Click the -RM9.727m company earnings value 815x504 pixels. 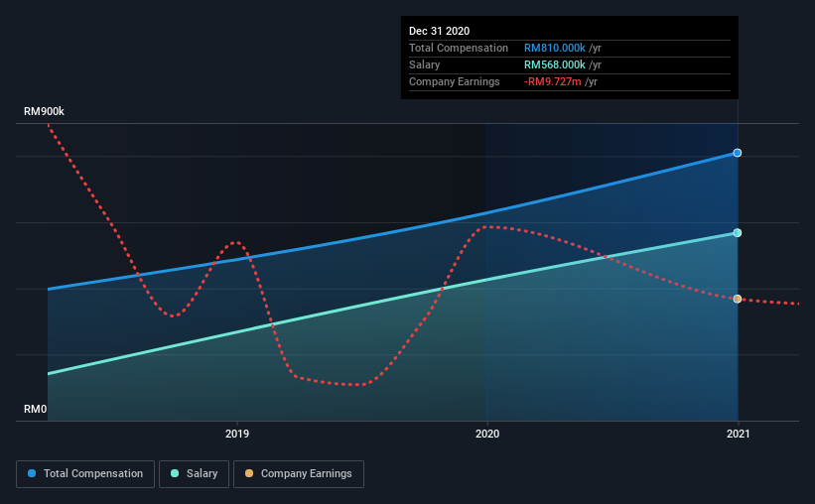point(553,81)
